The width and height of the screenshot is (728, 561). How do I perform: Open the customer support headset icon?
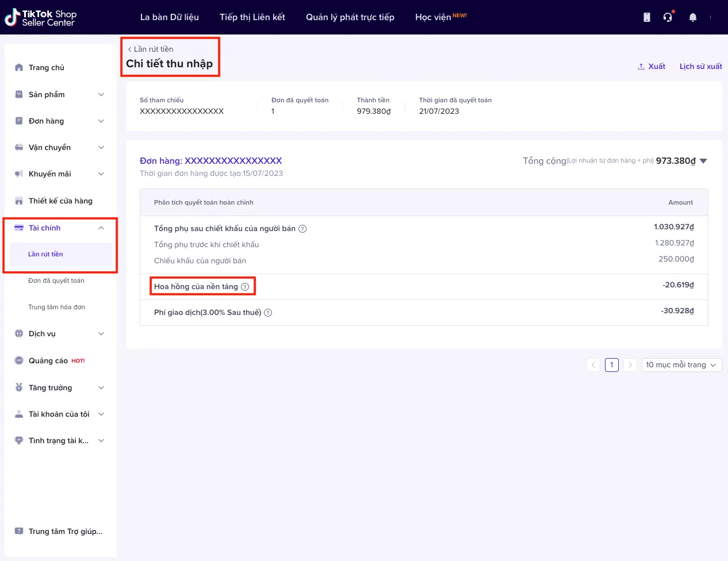[668, 17]
